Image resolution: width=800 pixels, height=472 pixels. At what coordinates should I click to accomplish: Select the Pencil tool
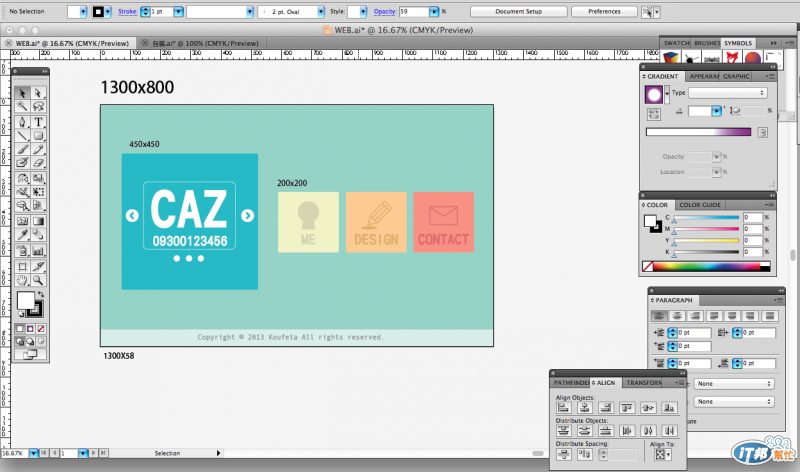point(38,149)
